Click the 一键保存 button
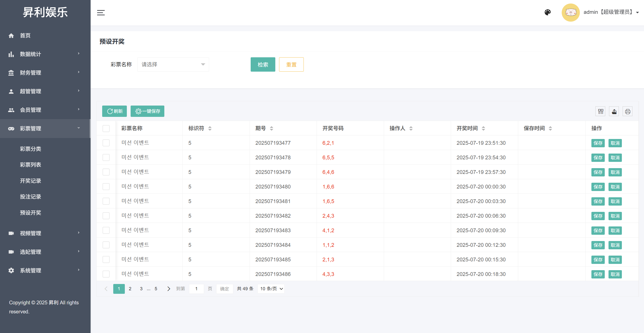This screenshot has width=644, height=333. click(147, 111)
